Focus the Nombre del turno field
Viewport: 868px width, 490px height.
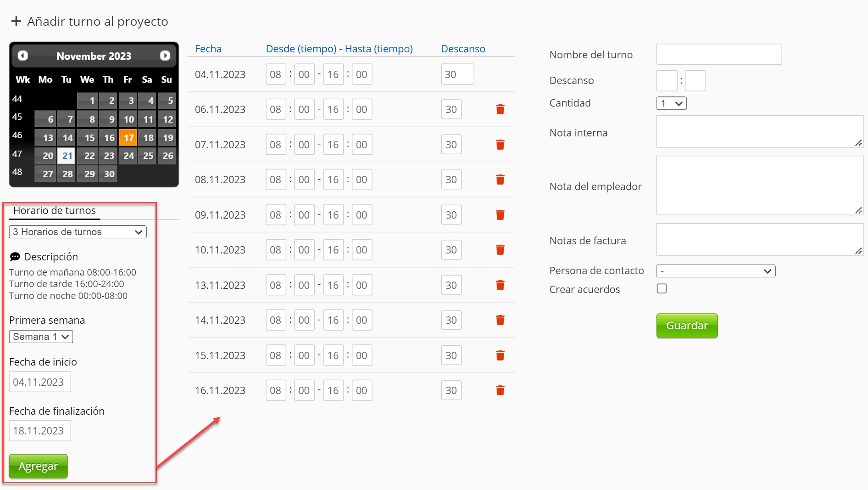(x=718, y=54)
